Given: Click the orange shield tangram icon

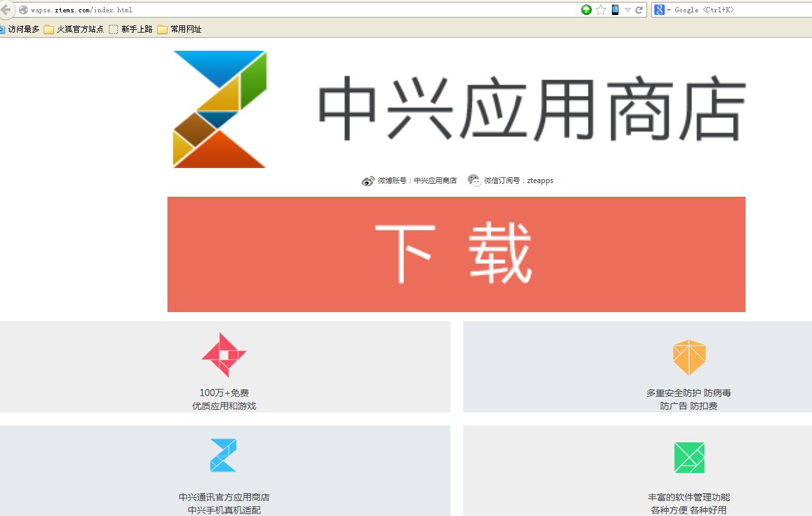Looking at the screenshot, I should coord(689,357).
